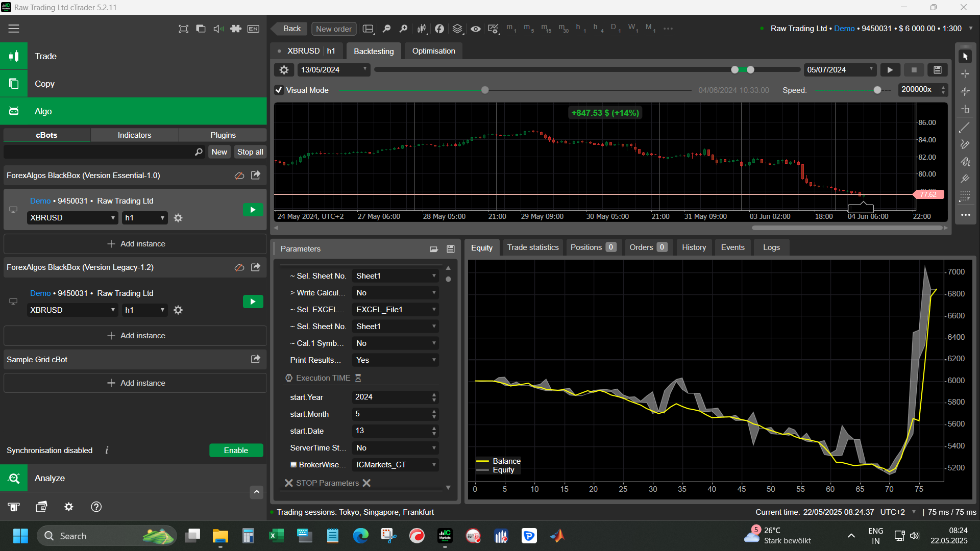Click the Speed slider handle

(877, 90)
